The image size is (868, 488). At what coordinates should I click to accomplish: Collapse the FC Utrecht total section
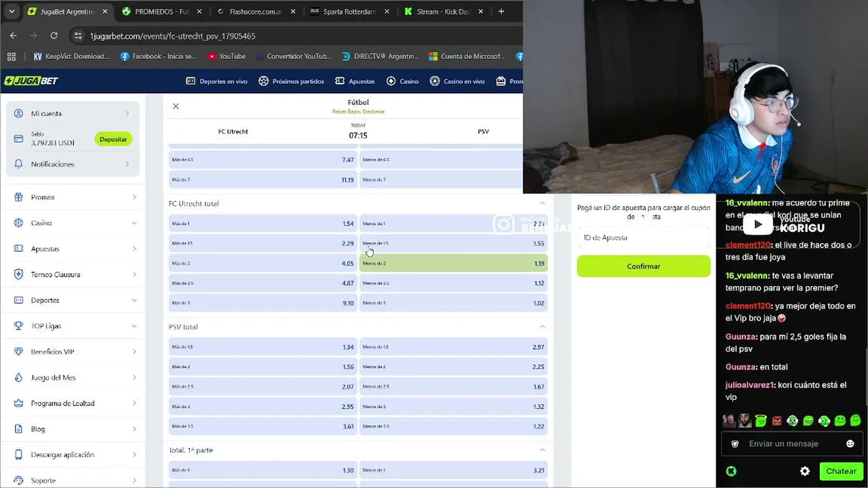click(542, 203)
